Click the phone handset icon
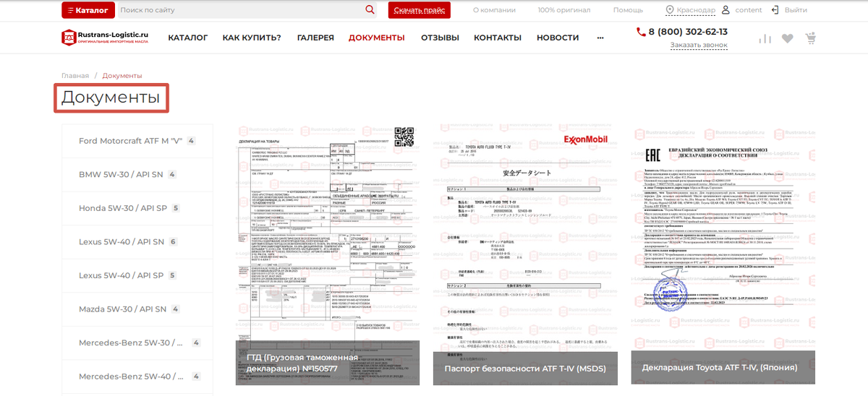The height and width of the screenshot is (396, 868). click(640, 32)
